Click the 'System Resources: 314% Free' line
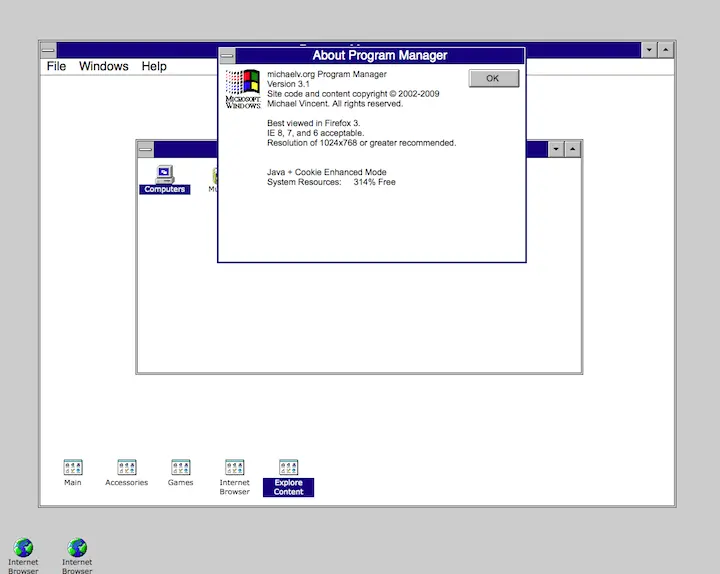This screenshot has width=720, height=574. (331, 182)
